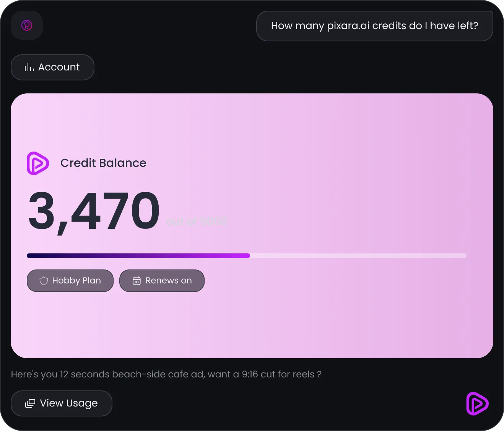Click the Credit Balance heading
This screenshot has height=431, width=504.
tap(103, 163)
